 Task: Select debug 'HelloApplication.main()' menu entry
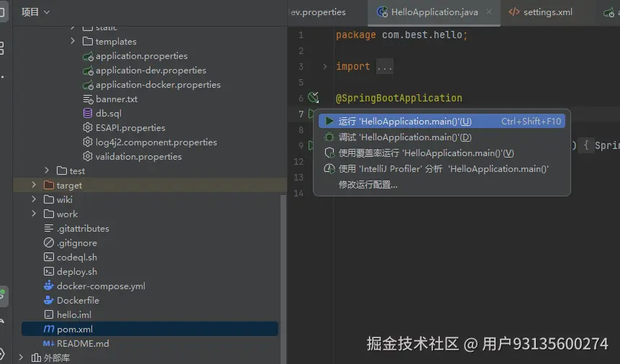tap(442, 137)
